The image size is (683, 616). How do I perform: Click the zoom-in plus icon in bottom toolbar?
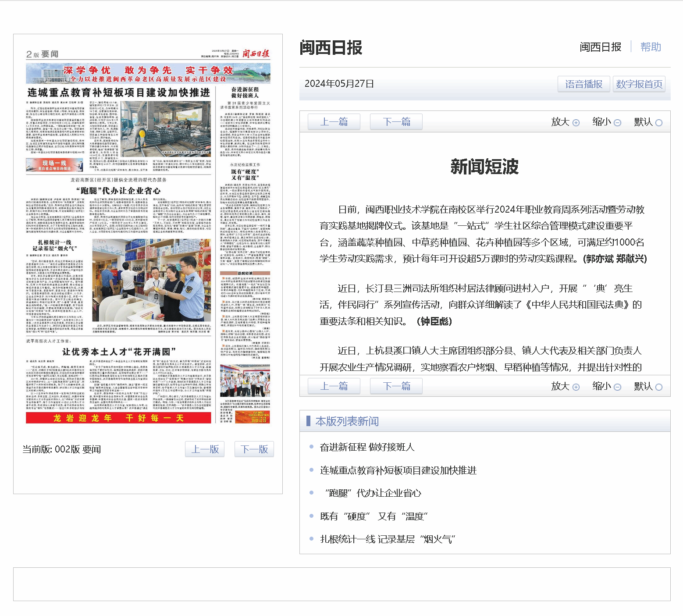[x=576, y=387]
